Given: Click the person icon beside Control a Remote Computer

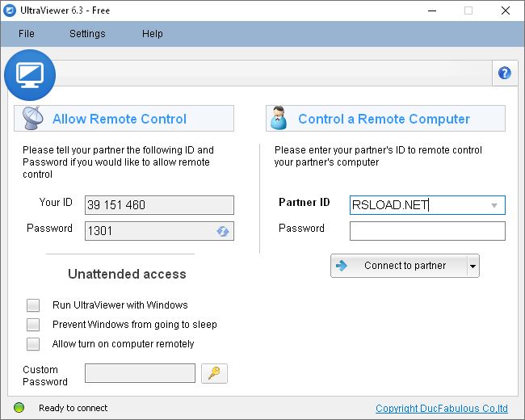Looking at the screenshot, I should pos(279,118).
